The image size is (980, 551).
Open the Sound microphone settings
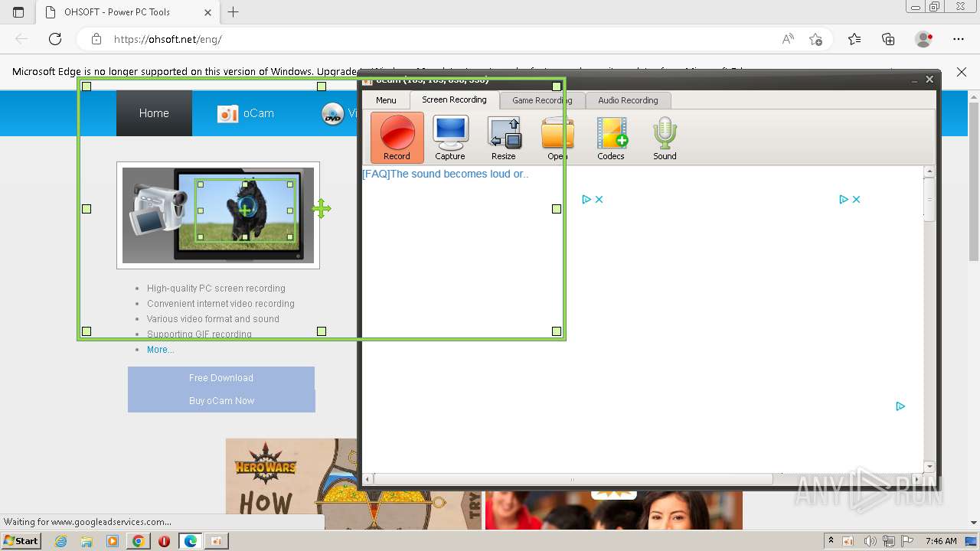pos(665,138)
